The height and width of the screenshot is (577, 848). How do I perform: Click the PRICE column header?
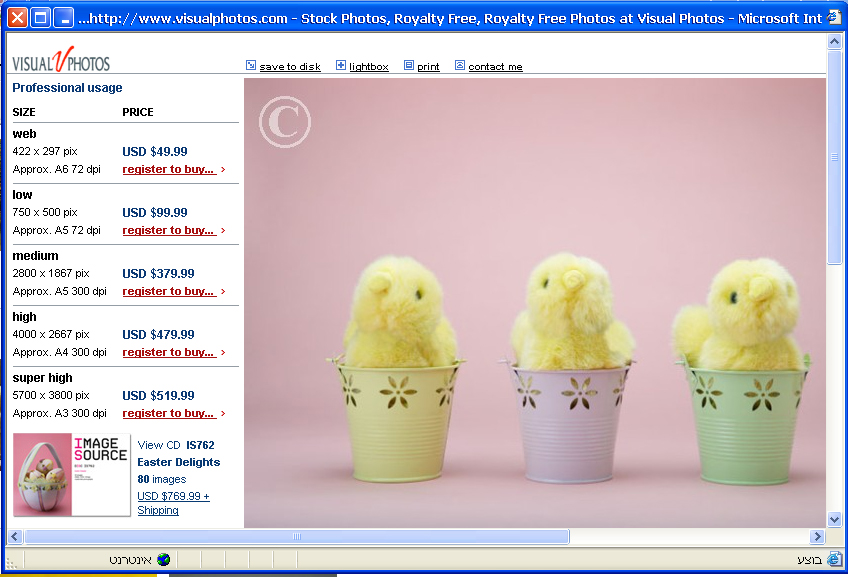click(138, 112)
